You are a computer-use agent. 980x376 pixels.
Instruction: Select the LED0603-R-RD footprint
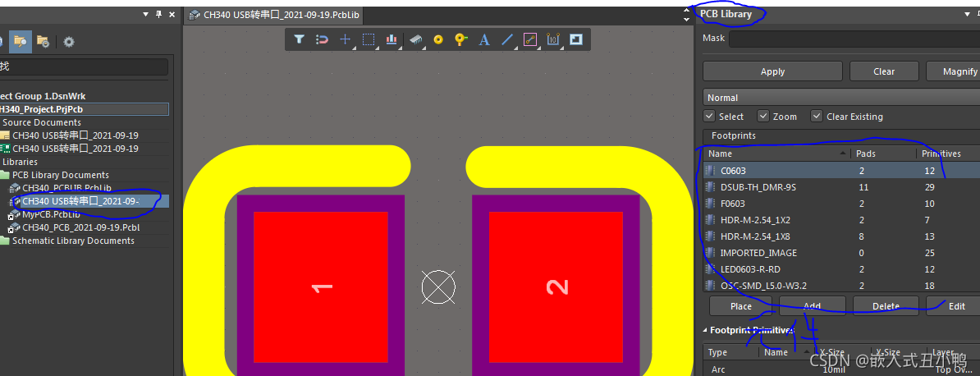[x=841, y=269]
